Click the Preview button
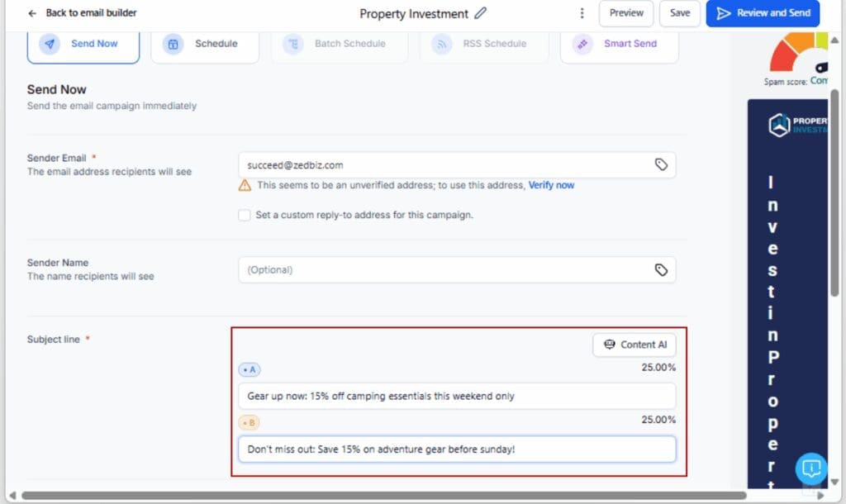 point(626,13)
